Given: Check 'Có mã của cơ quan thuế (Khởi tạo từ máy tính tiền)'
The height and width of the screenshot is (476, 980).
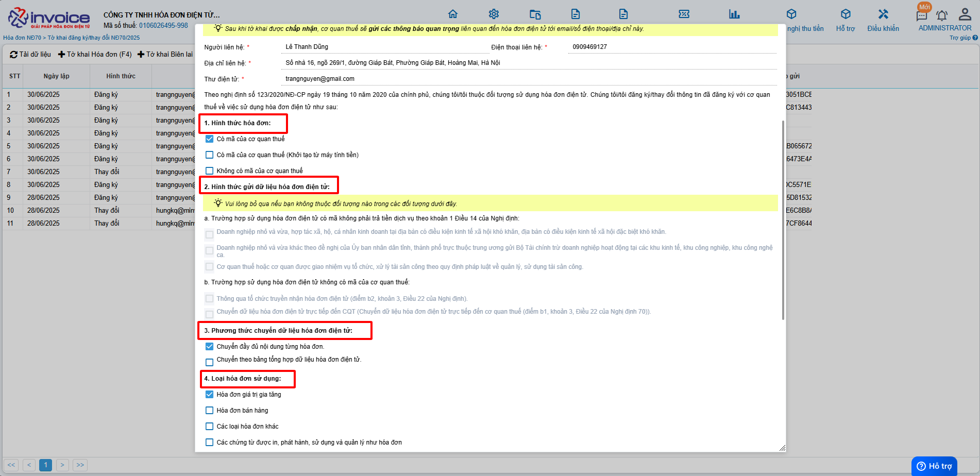Looking at the screenshot, I should click(209, 155).
